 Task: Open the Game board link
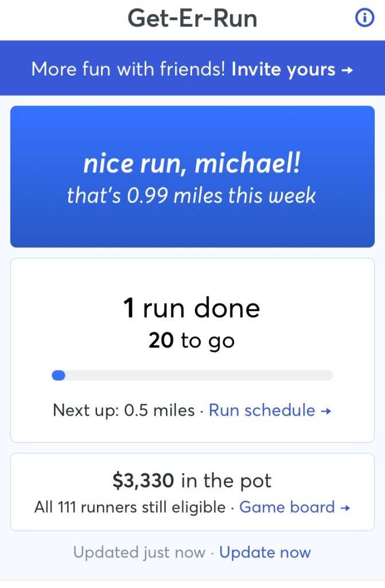click(x=287, y=507)
